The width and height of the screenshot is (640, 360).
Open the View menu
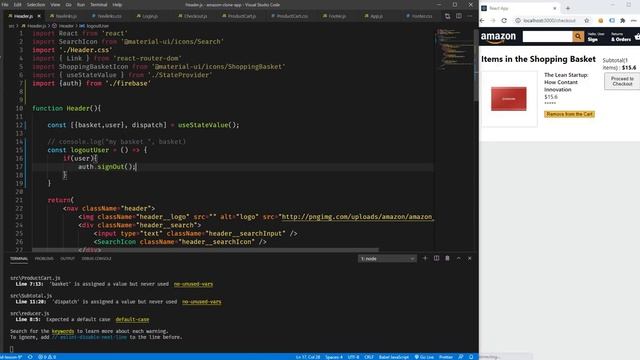(x=55, y=5)
